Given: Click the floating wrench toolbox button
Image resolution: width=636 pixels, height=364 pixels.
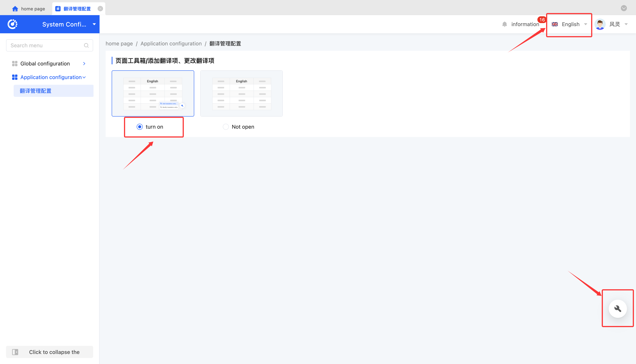Looking at the screenshot, I should point(617,309).
